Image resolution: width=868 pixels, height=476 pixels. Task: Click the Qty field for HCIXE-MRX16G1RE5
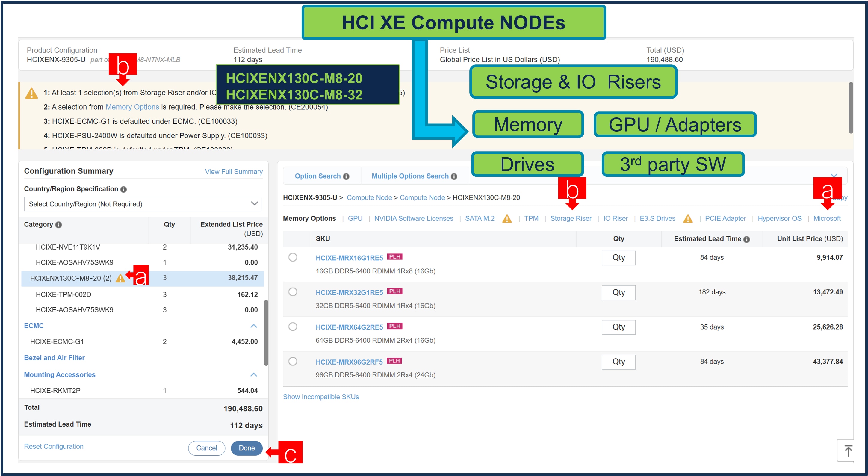point(619,258)
